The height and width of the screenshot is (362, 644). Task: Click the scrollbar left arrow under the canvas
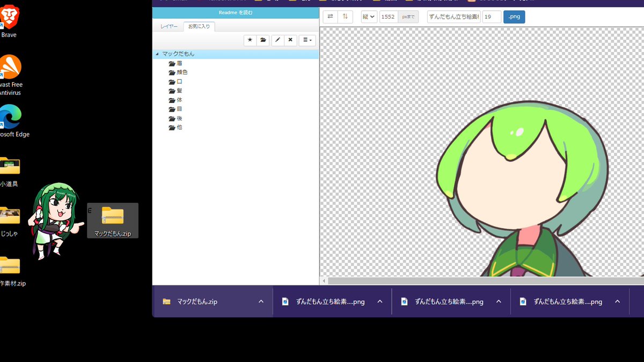pyautogui.click(x=324, y=280)
